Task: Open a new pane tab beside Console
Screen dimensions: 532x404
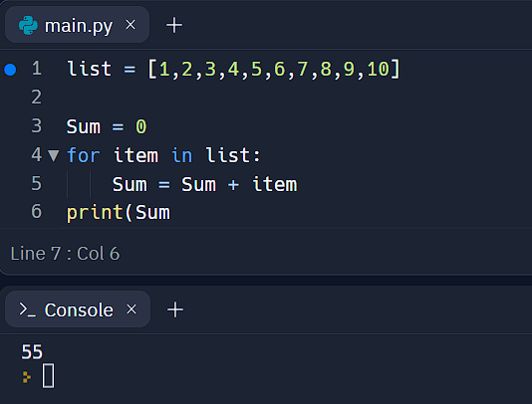Action: point(175,309)
